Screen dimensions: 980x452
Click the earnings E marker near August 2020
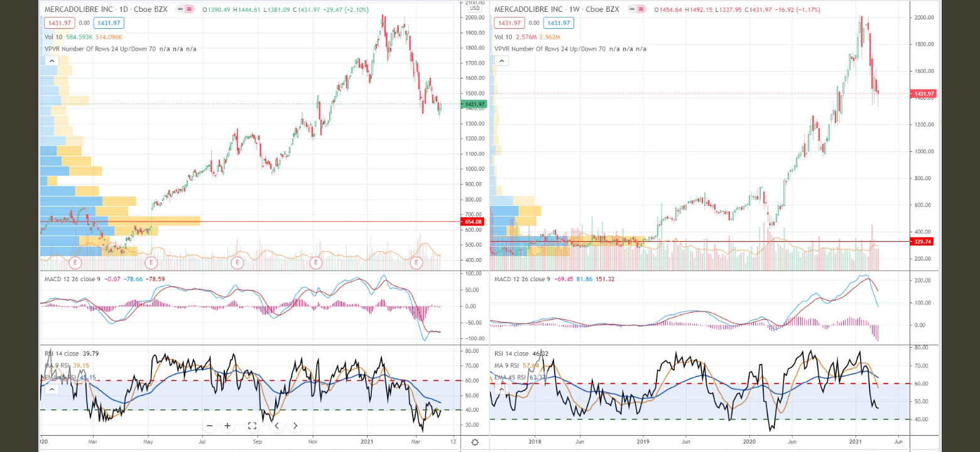(x=237, y=262)
